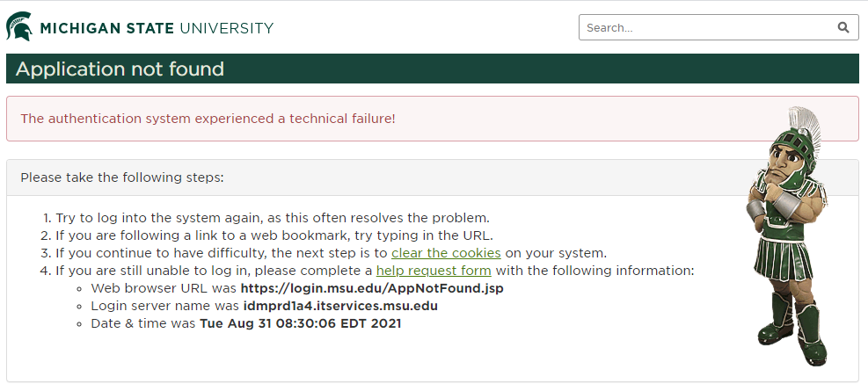Click the Michigan State University wordmark
Viewport: 868px width, 391px height.
157,28
